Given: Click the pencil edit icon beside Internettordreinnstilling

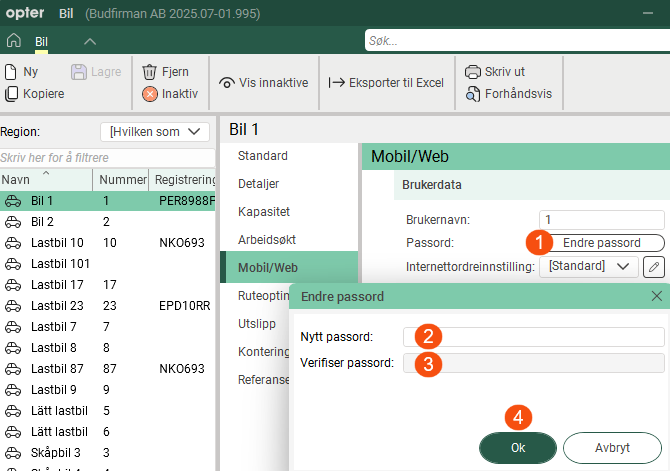Looking at the screenshot, I should [653, 266].
